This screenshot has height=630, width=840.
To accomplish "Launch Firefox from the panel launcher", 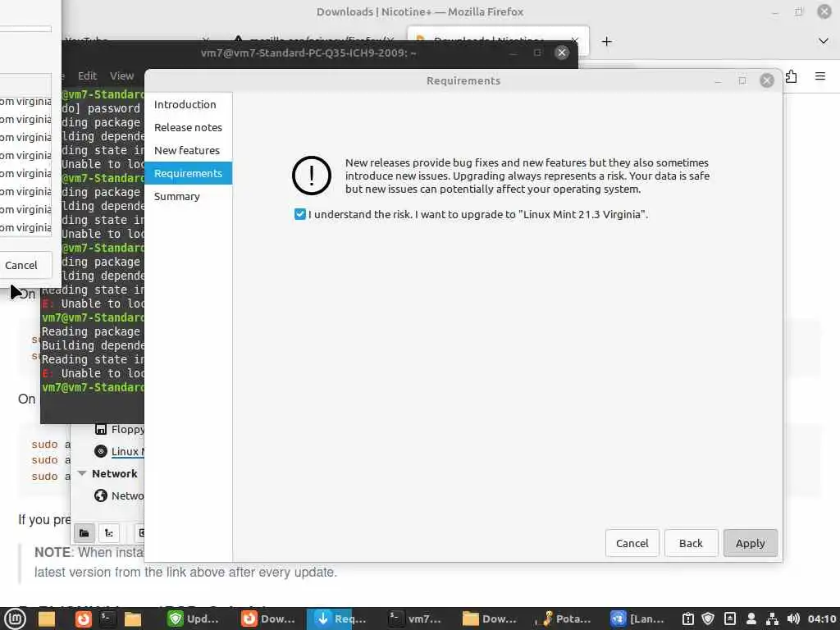I will 83,619.
